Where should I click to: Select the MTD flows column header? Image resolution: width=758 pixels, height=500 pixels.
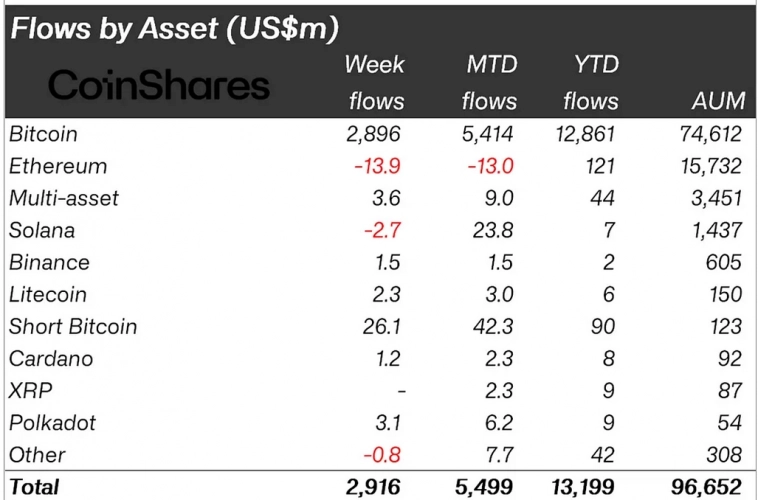point(489,83)
